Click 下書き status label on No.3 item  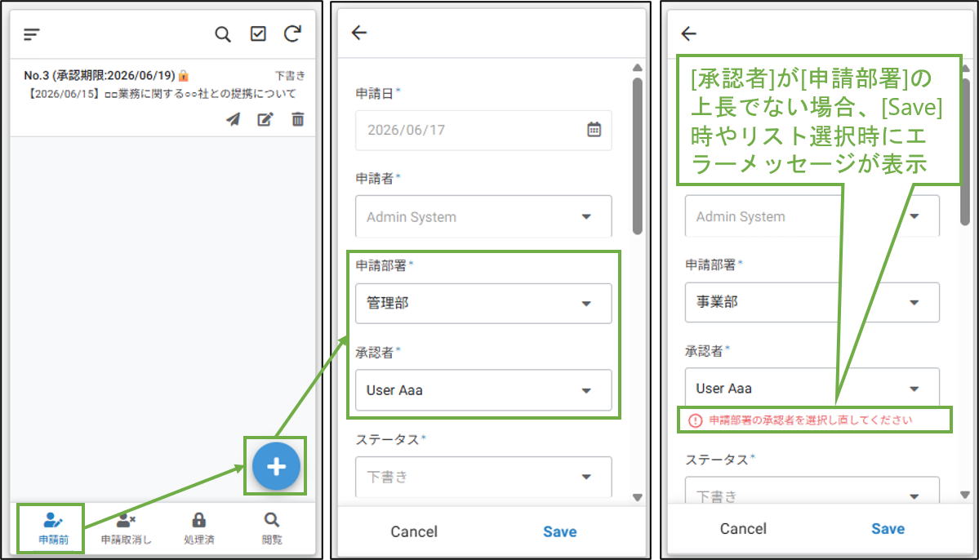click(x=291, y=76)
